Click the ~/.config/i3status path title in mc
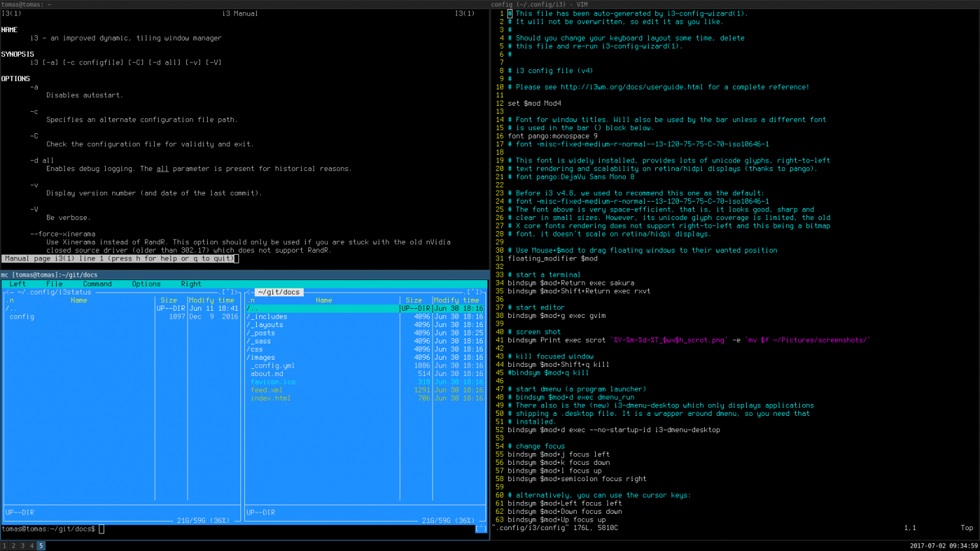The image size is (980, 551). (54, 292)
